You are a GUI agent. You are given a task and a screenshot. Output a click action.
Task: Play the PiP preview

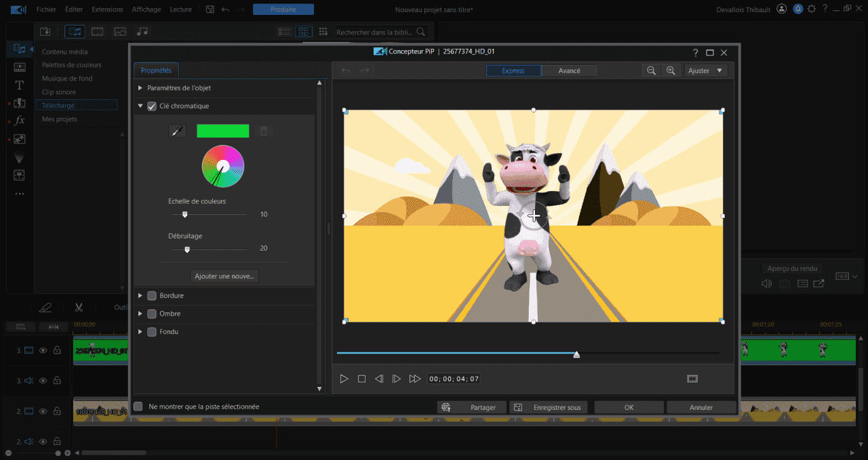pyautogui.click(x=344, y=379)
